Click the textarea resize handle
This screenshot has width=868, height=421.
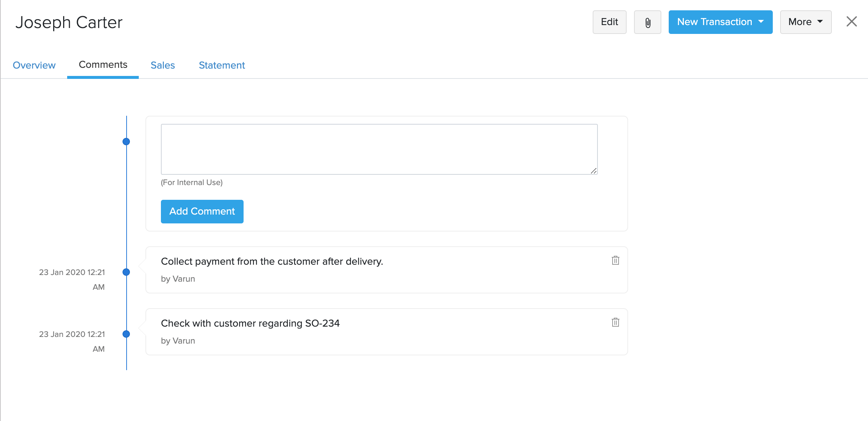(593, 171)
